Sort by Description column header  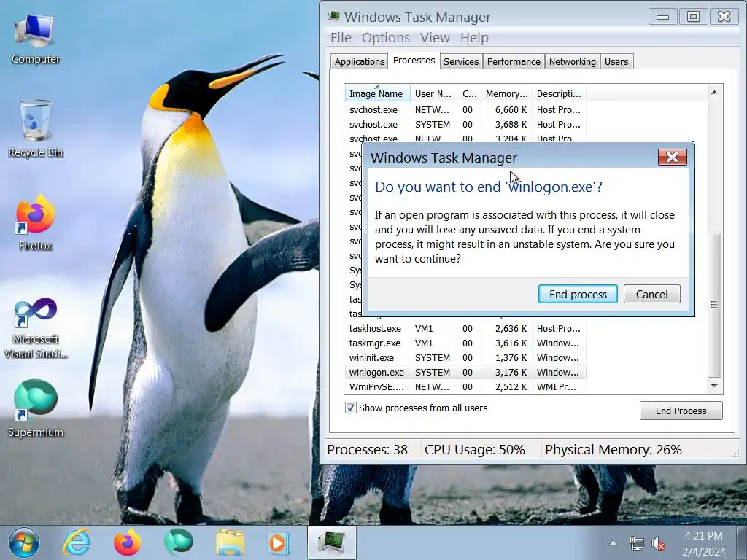(x=560, y=93)
